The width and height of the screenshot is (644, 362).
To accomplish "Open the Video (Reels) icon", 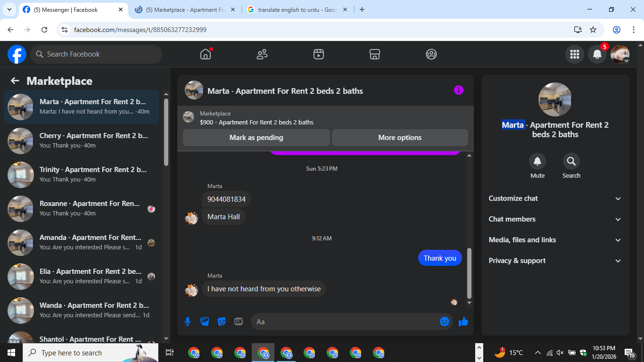I will click(319, 54).
